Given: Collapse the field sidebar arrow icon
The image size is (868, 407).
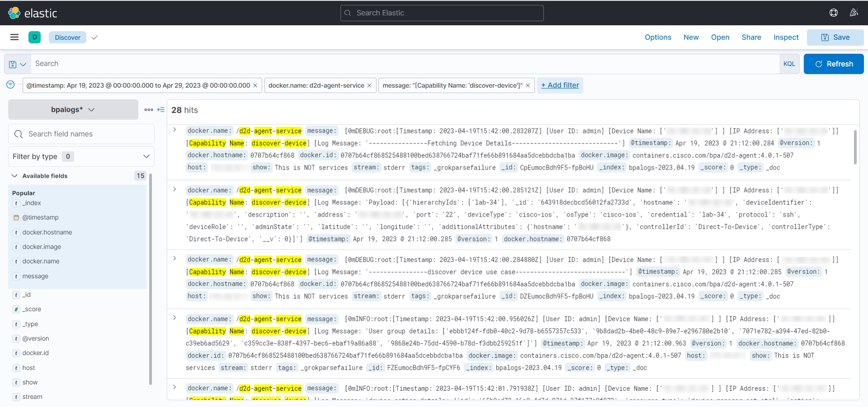Looking at the screenshot, I should coord(160,109).
